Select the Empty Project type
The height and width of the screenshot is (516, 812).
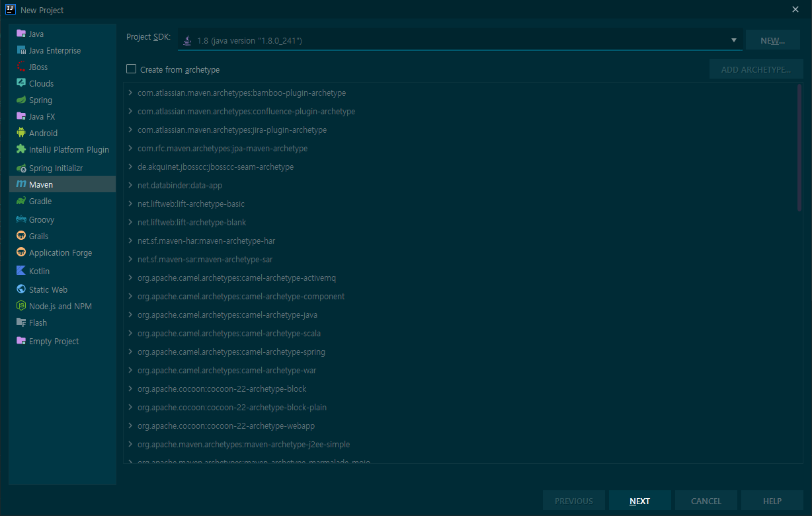pyautogui.click(x=63, y=341)
